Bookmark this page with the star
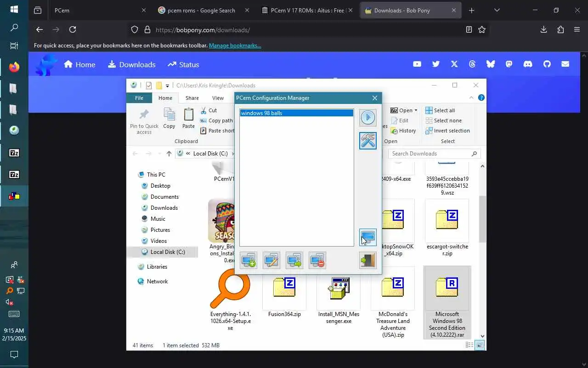This screenshot has height=368, width=588. [482, 29]
